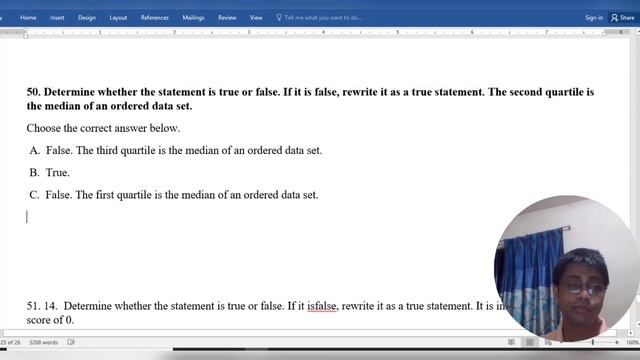Switch to the Design tab

pos(87,18)
